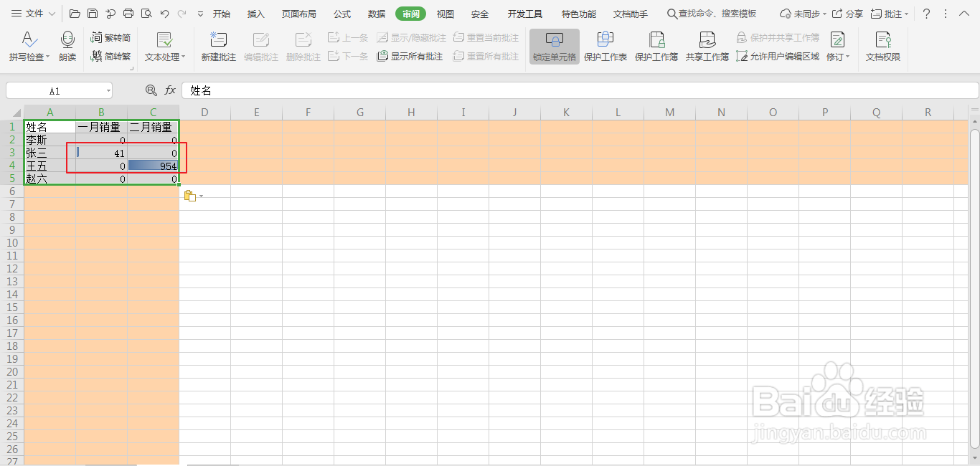
Task: Expand the Name Box dropdown arrow
Action: [108, 90]
